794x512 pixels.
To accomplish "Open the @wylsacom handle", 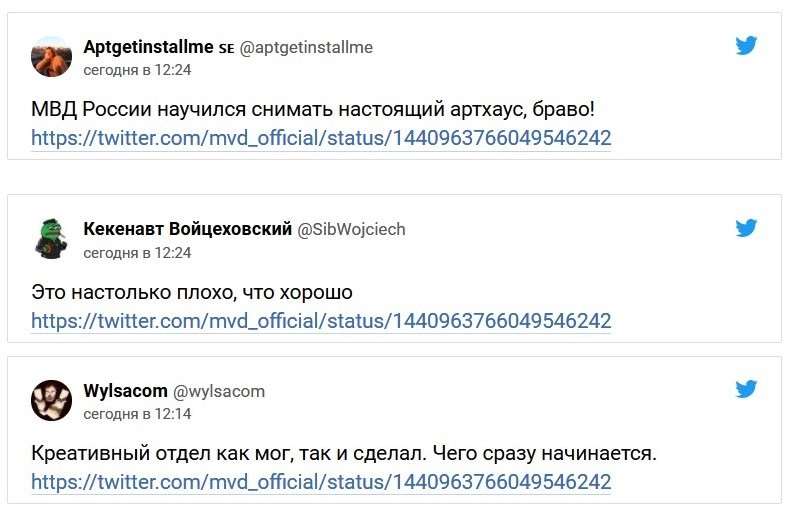I will (219, 391).
